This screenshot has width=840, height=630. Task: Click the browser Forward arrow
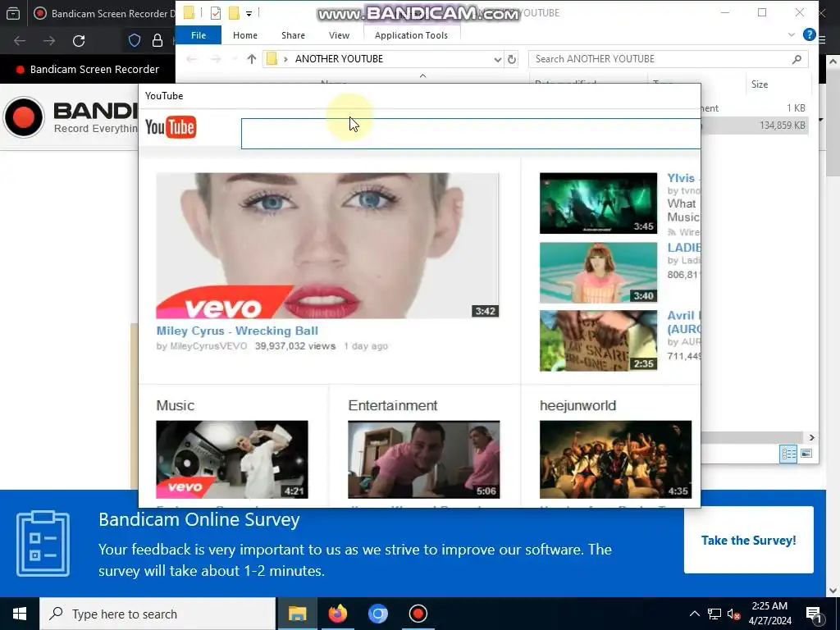(x=49, y=41)
